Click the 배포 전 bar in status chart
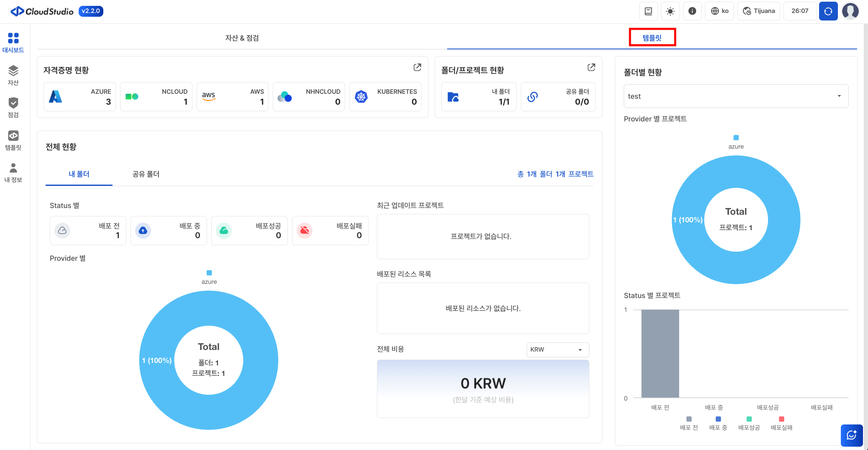This screenshot has width=868, height=450. (660, 354)
